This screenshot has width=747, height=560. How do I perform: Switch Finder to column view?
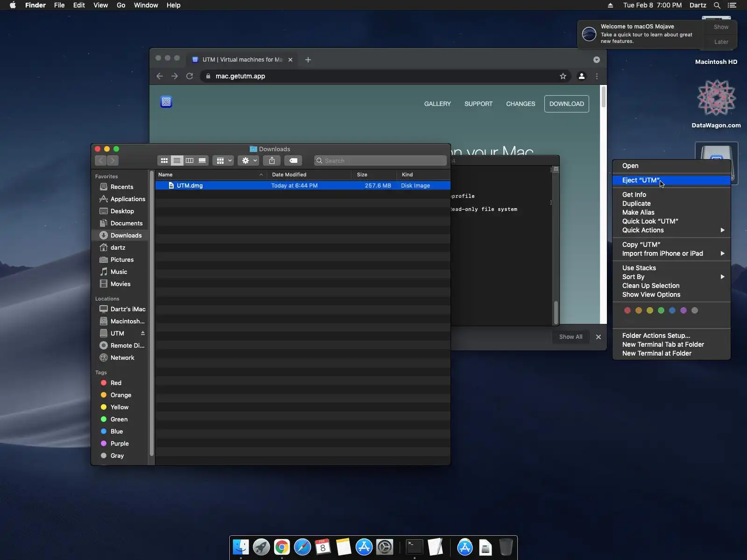click(190, 161)
